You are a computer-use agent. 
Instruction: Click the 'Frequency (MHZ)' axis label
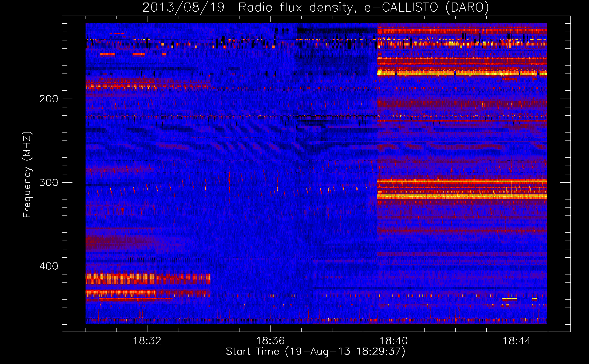point(27,175)
